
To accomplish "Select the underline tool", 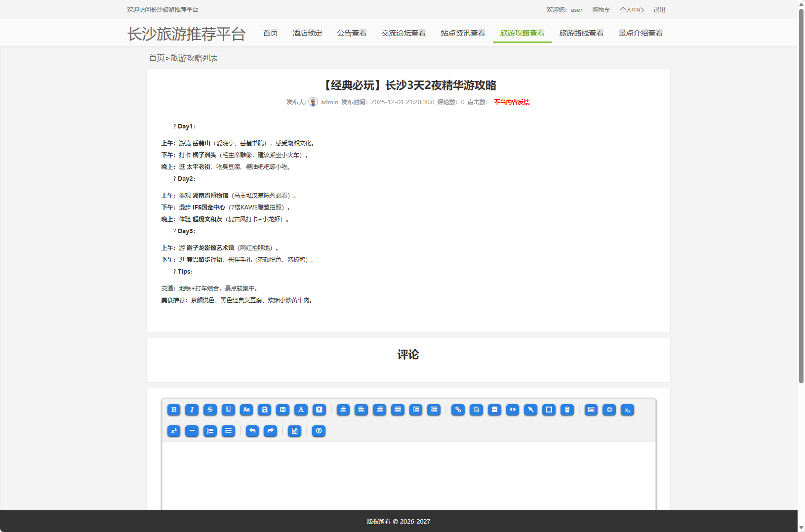I will tap(228, 409).
